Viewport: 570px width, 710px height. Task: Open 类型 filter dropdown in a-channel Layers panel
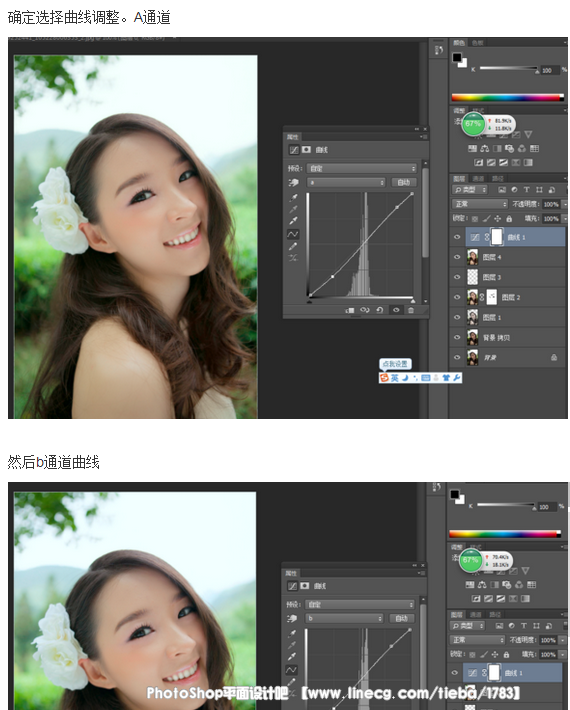pyautogui.click(x=470, y=190)
